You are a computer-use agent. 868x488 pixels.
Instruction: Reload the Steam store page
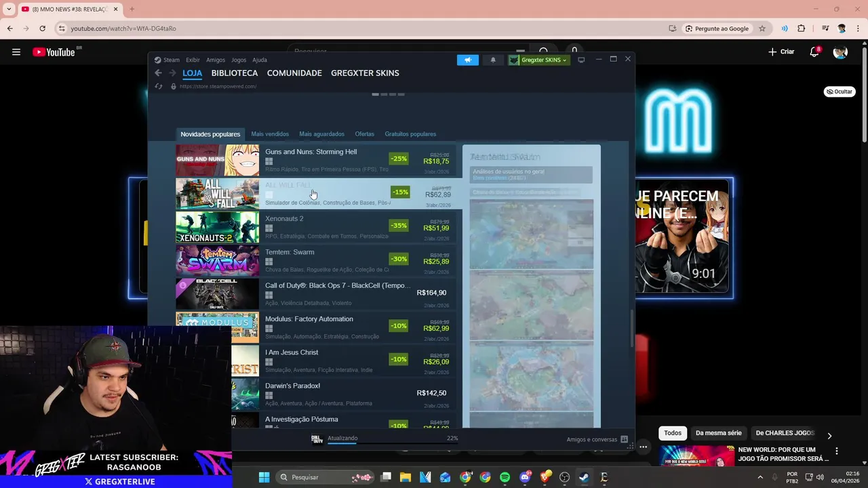tap(159, 86)
